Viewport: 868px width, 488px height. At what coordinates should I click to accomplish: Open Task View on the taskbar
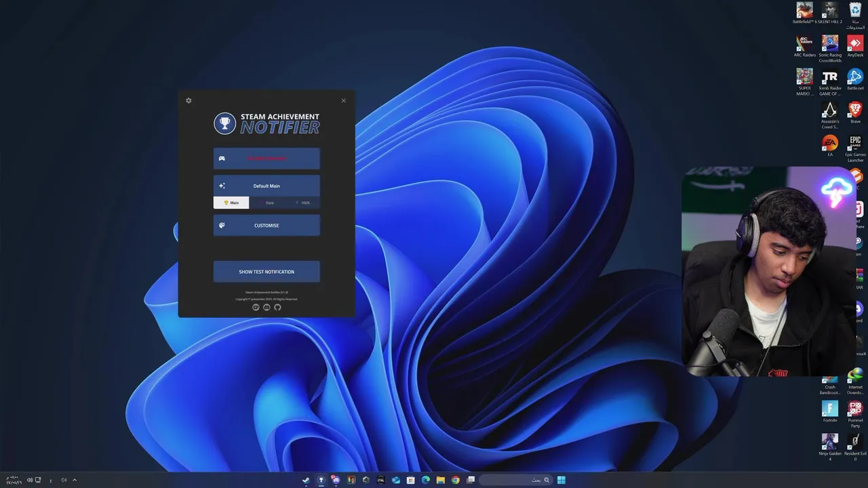pos(471,480)
